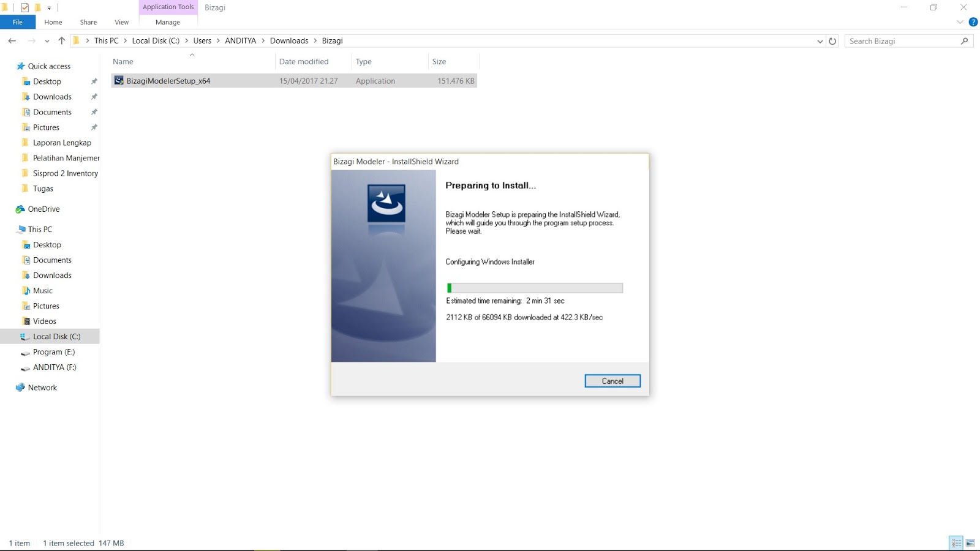Expand the chevron after Local Disk (C:) breadcrumb
This screenshot has width=980, height=551.
[x=187, y=41]
